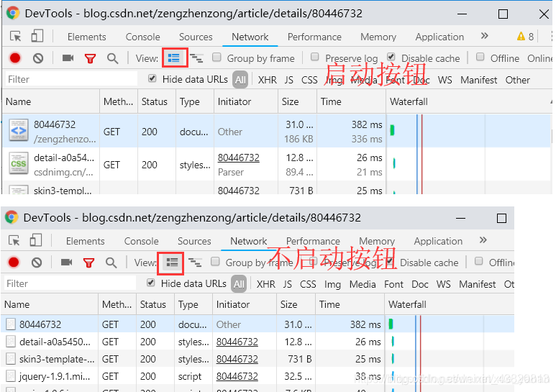Filter by Img in bottom window
Image resolution: width=556 pixels, height=392 pixels.
pyautogui.click(x=332, y=284)
